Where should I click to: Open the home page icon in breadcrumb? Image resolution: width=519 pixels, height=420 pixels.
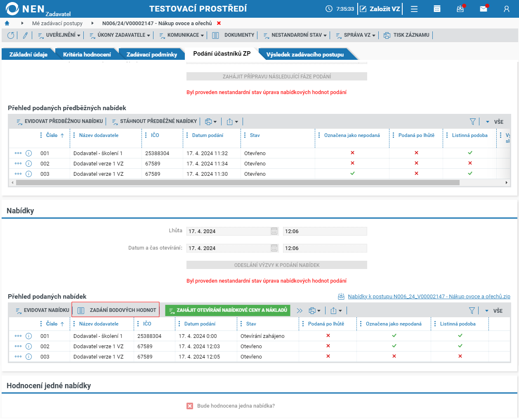pyautogui.click(x=7, y=24)
